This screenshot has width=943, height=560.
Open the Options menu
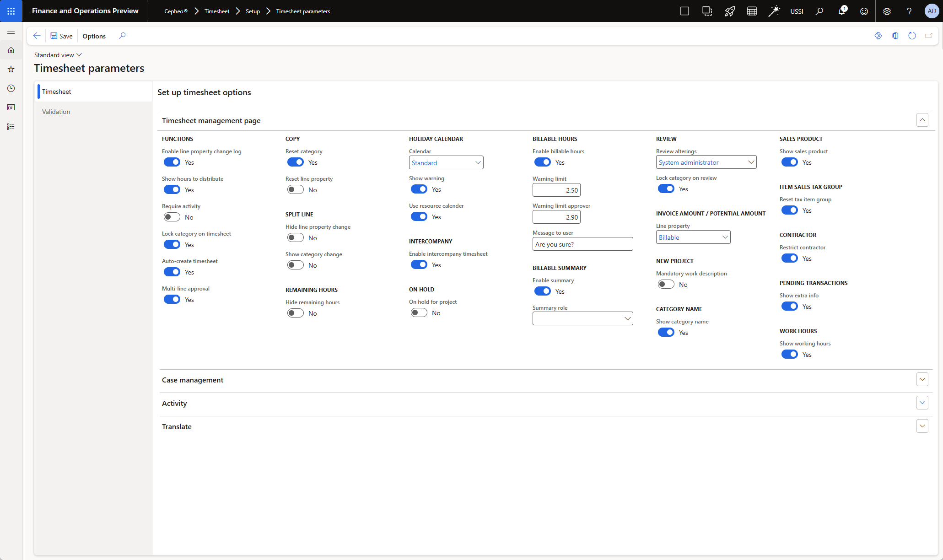point(94,36)
